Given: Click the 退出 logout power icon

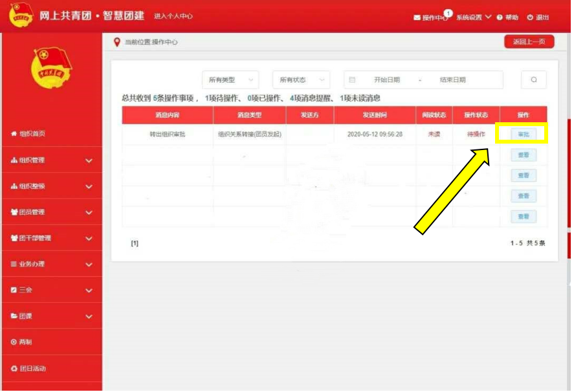Looking at the screenshot, I should click(530, 17).
